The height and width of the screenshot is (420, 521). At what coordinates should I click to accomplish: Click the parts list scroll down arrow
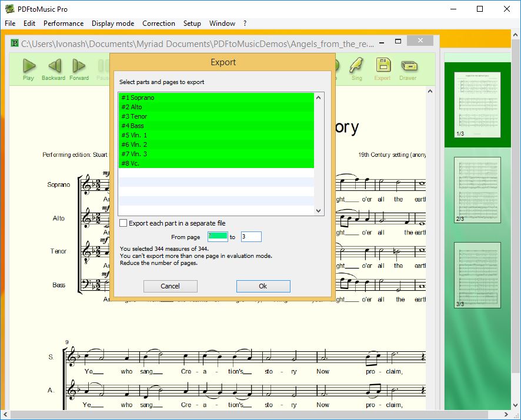pyautogui.click(x=318, y=211)
